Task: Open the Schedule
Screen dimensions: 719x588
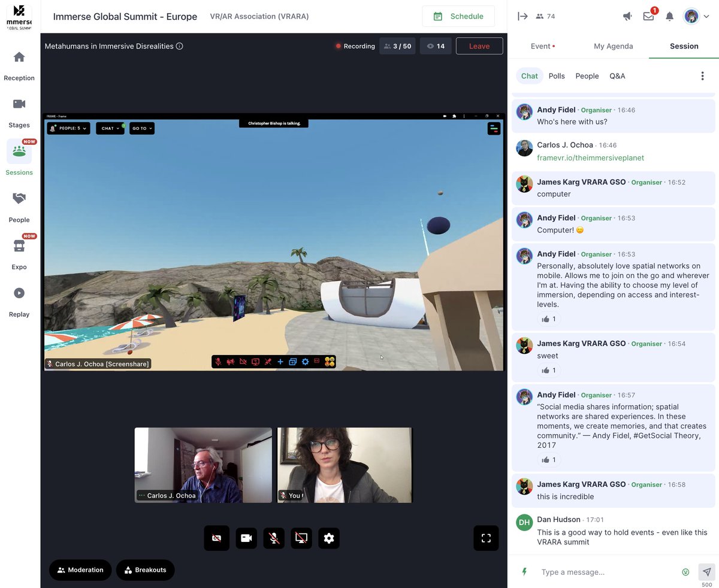Action: click(x=458, y=16)
